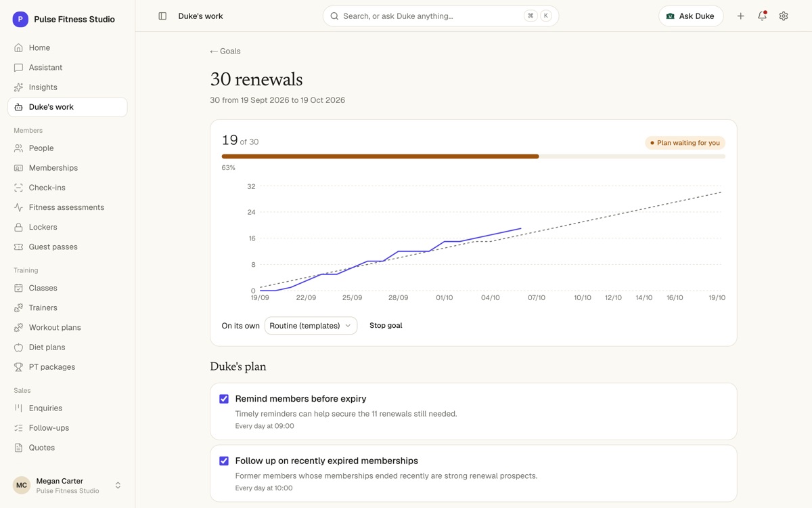Click the plus icon in top bar
Viewport: 812px width, 508px height.
pos(741,16)
